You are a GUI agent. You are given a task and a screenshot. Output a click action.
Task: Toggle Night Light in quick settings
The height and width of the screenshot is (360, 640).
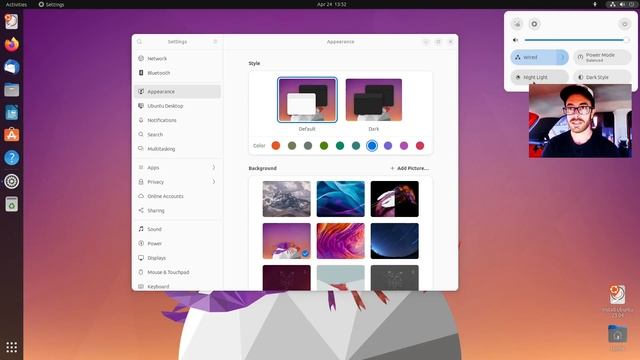540,77
